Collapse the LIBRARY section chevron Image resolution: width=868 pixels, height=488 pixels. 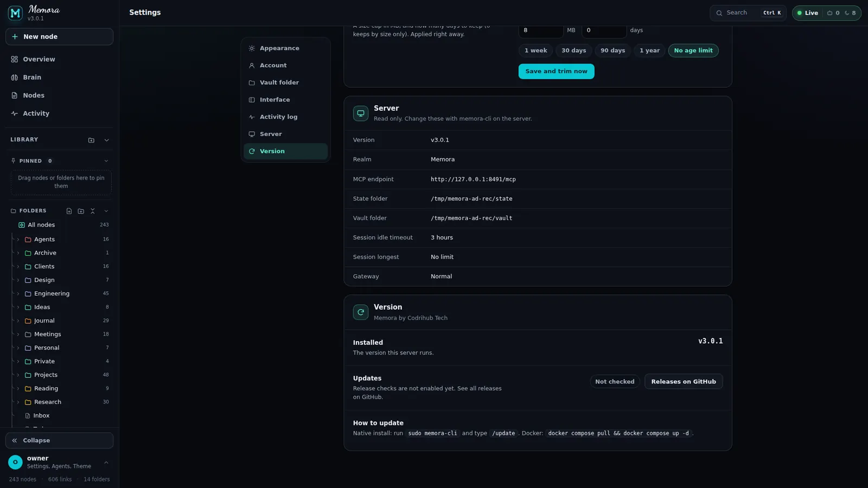point(106,140)
